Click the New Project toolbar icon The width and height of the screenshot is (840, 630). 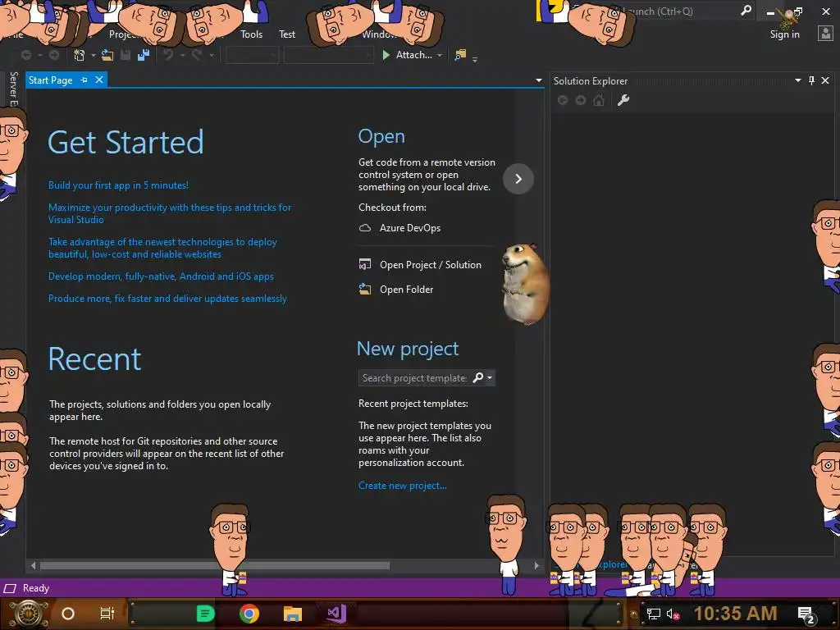(80, 55)
